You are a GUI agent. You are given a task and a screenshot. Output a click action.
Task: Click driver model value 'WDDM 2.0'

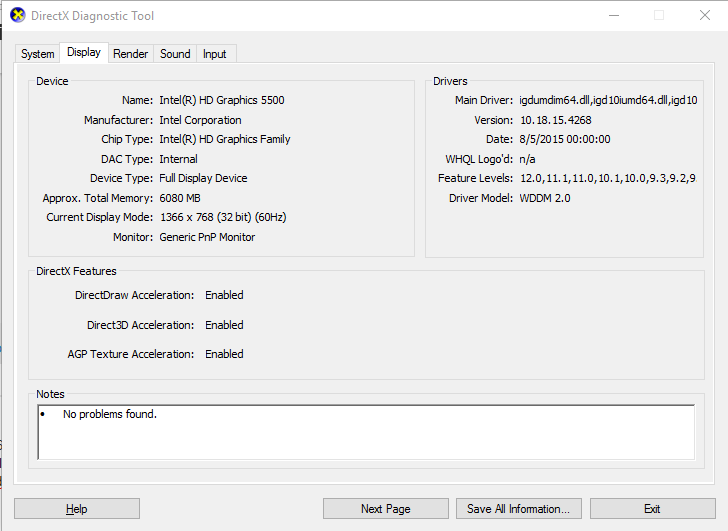tap(545, 198)
